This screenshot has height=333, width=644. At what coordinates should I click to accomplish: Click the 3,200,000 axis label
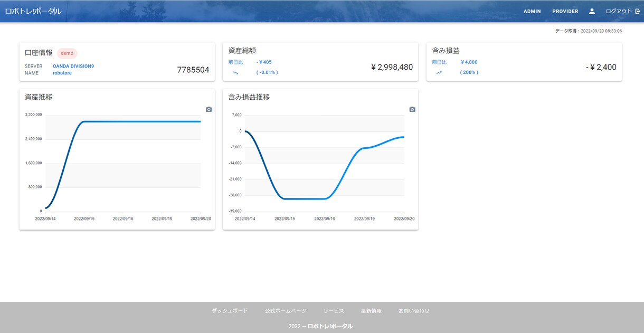point(33,115)
